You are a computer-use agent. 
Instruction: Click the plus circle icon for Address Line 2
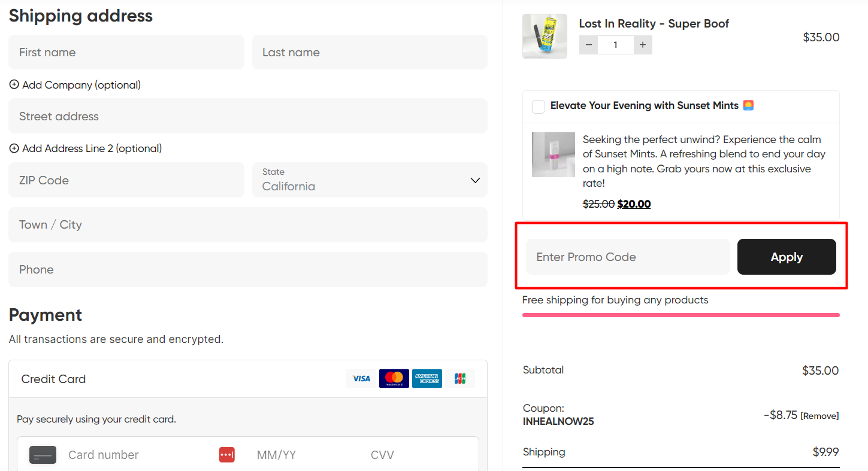(x=14, y=148)
